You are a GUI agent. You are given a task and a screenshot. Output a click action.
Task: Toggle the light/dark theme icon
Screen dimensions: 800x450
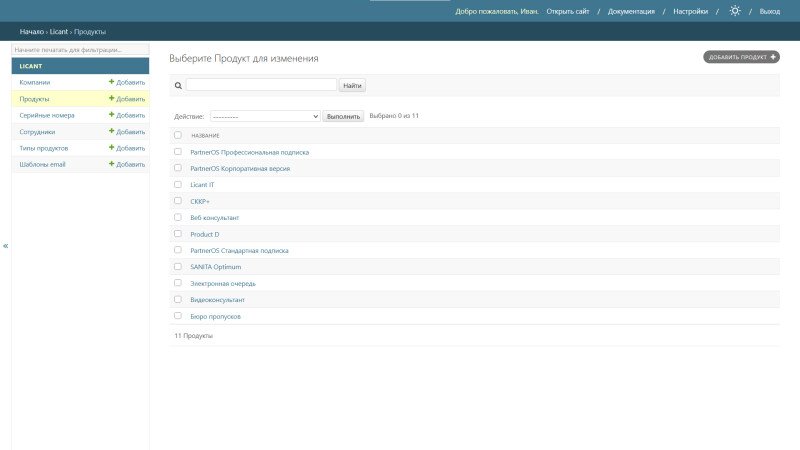click(x=735, y=11)
